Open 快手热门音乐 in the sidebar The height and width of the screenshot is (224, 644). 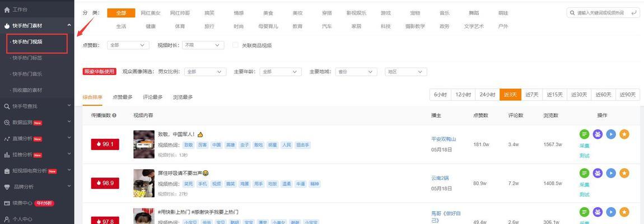click(27, 74)
